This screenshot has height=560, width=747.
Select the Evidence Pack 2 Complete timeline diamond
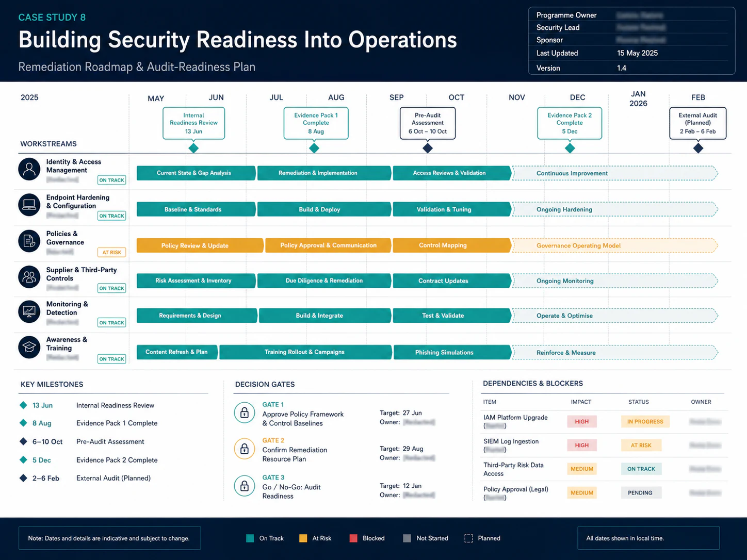point(570,148)
